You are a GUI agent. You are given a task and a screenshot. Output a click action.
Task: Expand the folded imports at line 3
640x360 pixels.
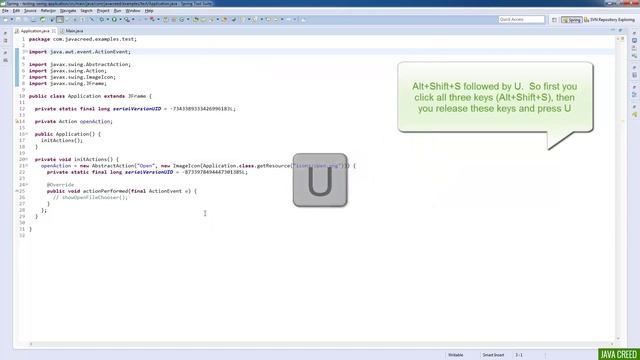pyautogui.click(x=26, y=52)
